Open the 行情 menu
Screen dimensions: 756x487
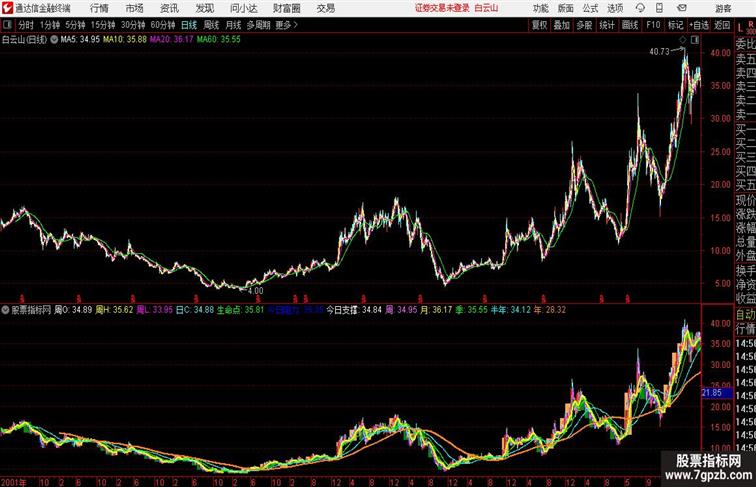click(99, 8)
